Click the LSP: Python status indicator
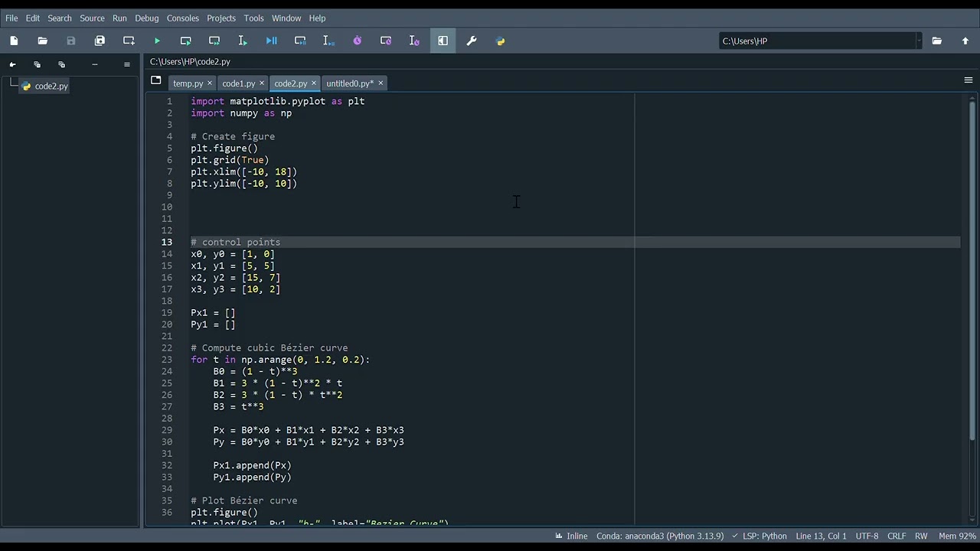Screen dimensions: 980x551 tap(759, 536)
